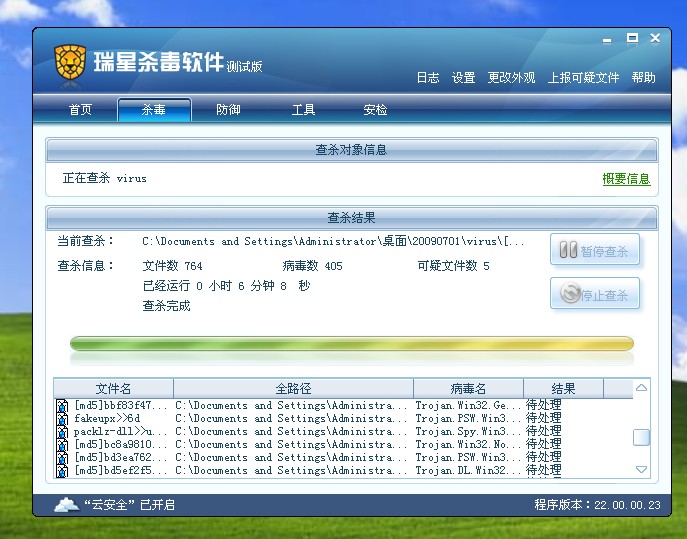Click the 文件数 764 count
Screen dimensions: 687x539
pos(173,266)
